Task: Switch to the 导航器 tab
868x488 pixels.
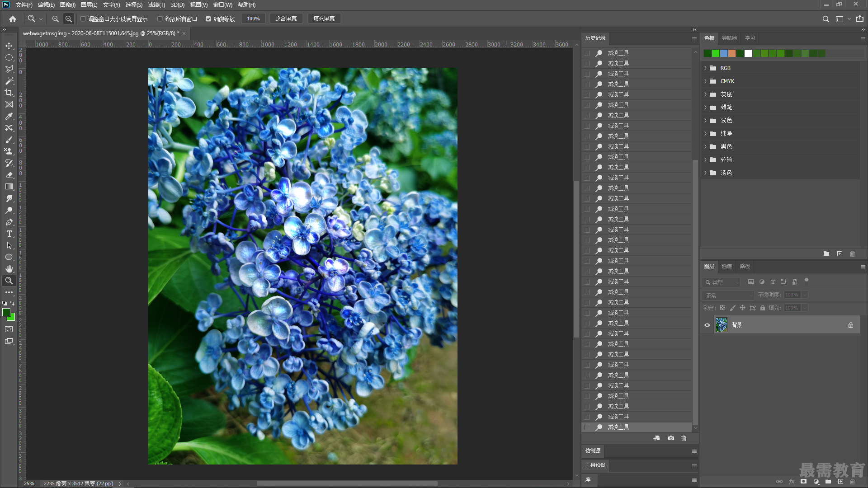Action: click(x=729, y=38)
